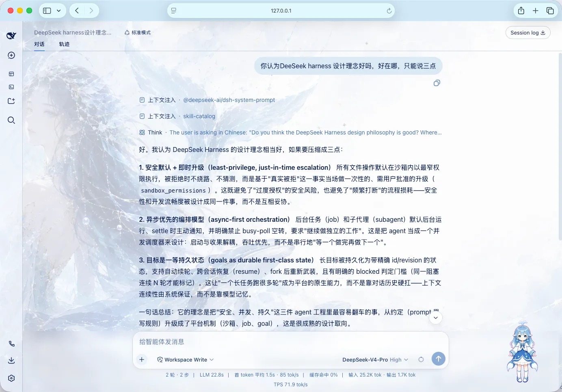This screenshot has width=562, height=392.
Task: Click the download icon in sidebar
Action: click(11, 360)
